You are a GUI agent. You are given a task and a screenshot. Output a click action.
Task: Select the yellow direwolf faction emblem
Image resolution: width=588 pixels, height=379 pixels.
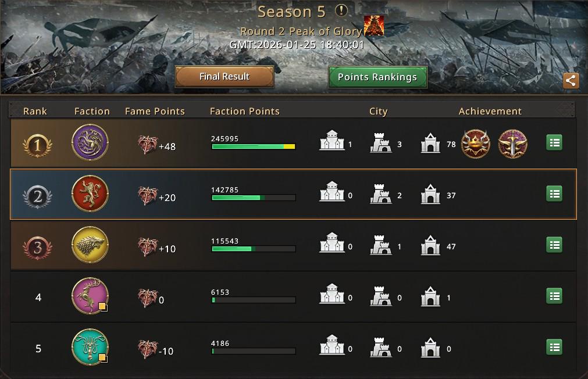pos(90,245)
